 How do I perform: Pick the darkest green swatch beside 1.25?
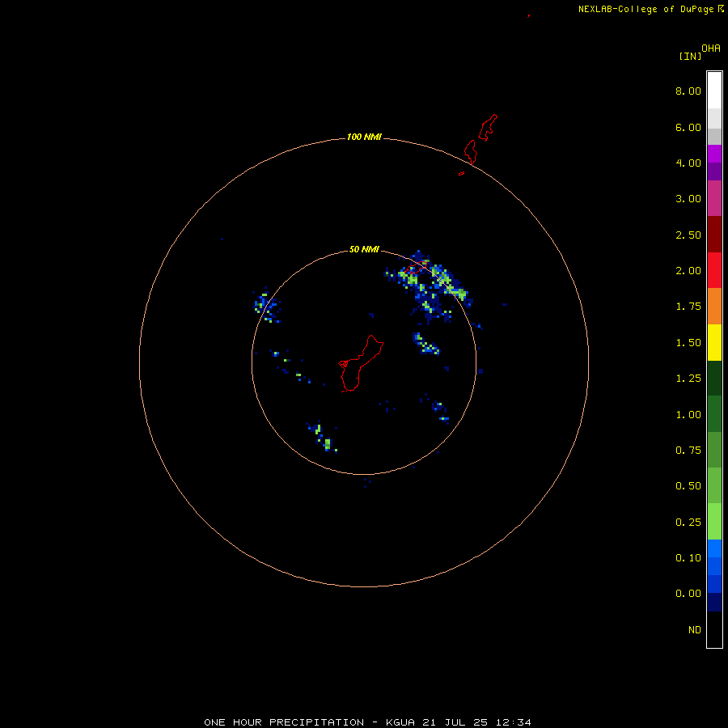pos(714,379)
